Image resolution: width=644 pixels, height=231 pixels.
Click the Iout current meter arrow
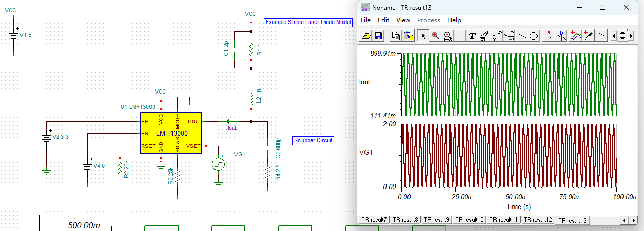point(227,122)
